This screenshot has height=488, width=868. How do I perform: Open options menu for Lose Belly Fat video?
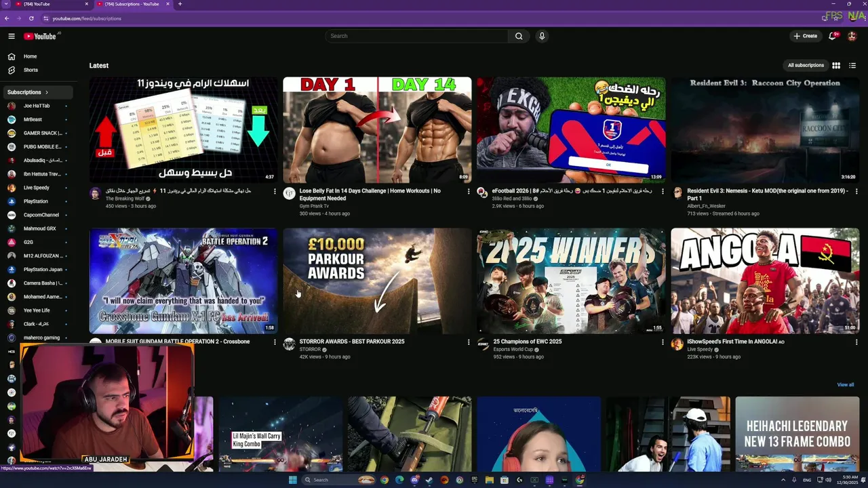[x=469, y=192]
